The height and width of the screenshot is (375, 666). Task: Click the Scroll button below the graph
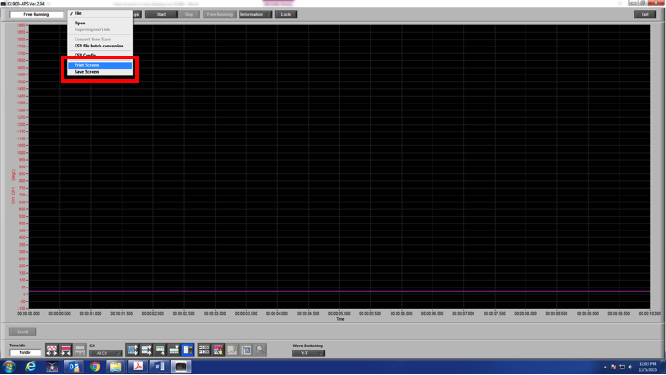click(x=23, y=332)
